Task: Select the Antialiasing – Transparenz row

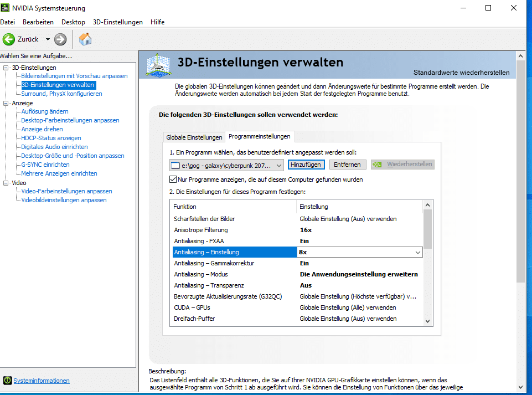Action: pyautogui.click(x=297, y=285)
